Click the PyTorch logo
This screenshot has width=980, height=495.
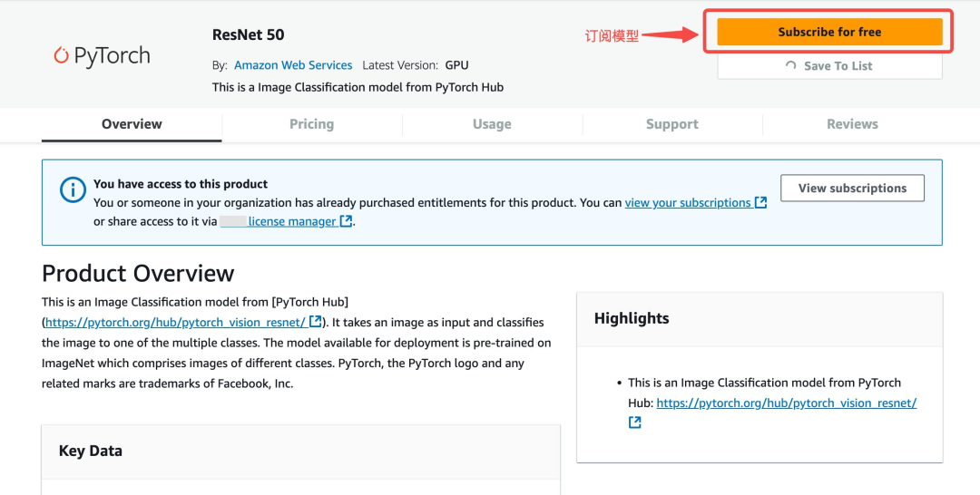point(102,56)
